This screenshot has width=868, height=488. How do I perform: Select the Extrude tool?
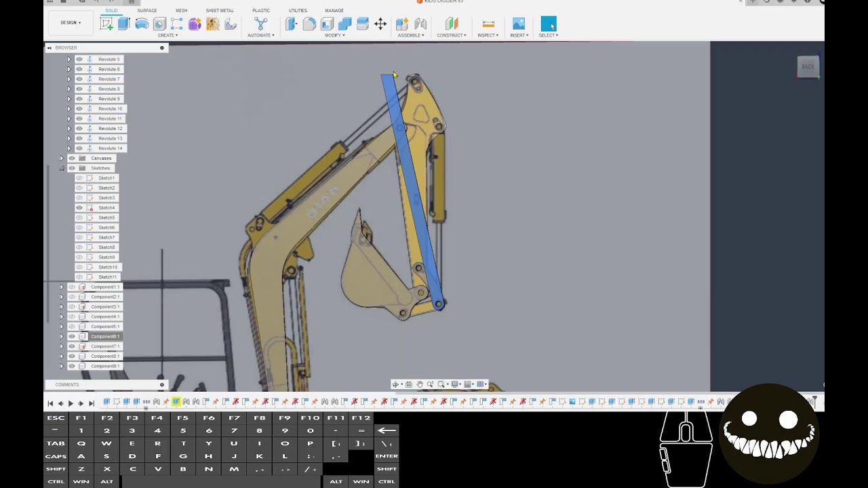(123, 24)
